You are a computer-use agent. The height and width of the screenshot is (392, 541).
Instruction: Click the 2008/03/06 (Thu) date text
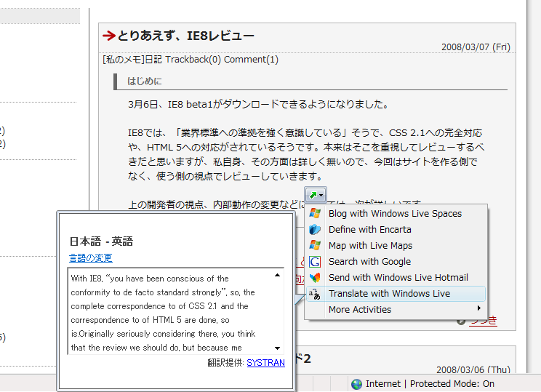[473, 369]
